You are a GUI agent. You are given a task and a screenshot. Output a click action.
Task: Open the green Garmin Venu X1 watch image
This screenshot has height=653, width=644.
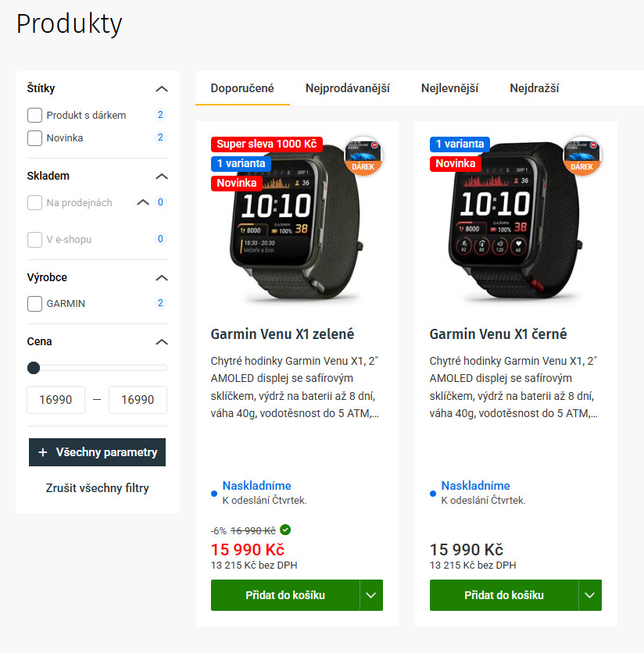(296, 221)
